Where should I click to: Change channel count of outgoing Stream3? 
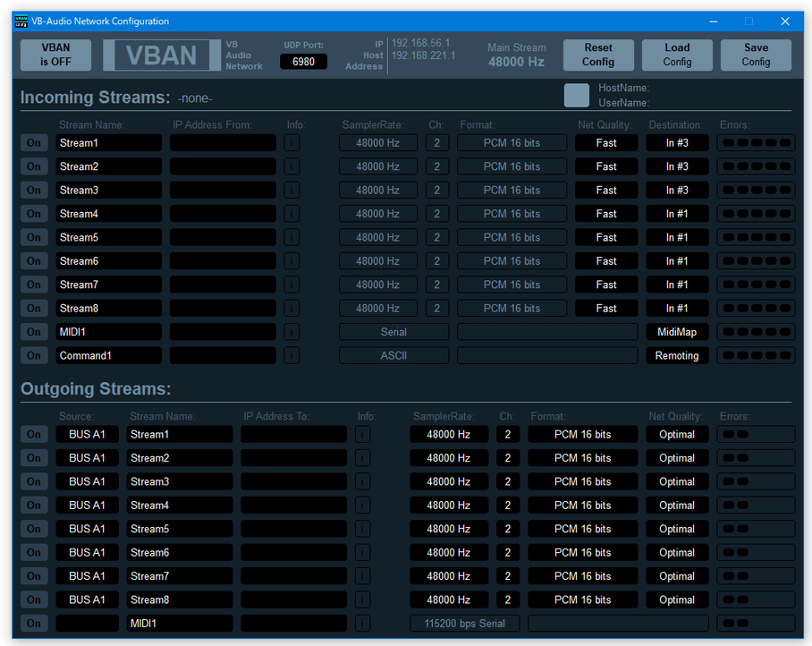pos(508,481)
